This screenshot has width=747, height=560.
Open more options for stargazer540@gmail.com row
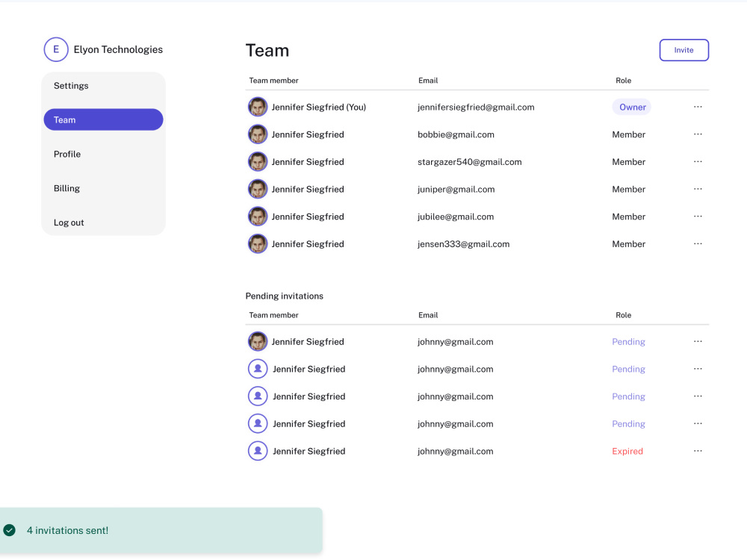point(698,161)
